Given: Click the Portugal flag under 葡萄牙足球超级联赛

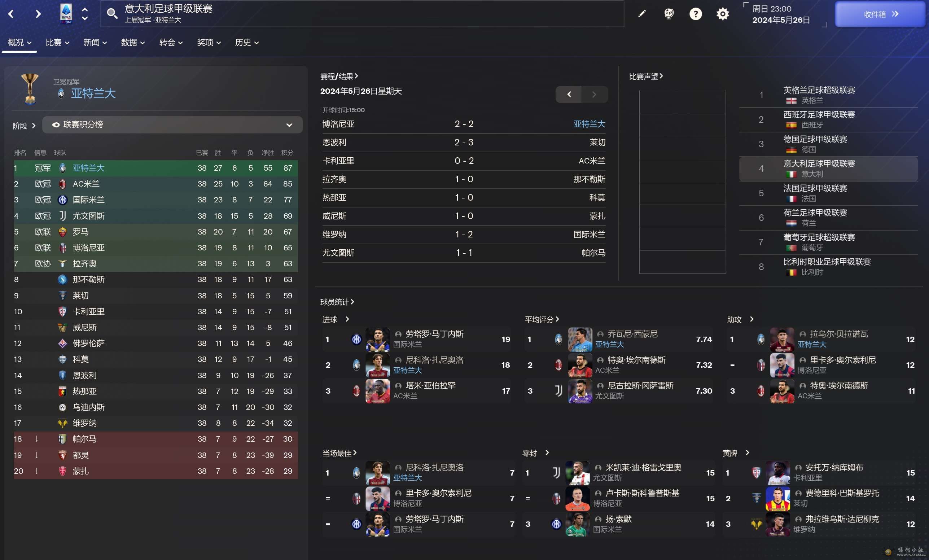Looking at the screenshot, I should pos(791,248).
